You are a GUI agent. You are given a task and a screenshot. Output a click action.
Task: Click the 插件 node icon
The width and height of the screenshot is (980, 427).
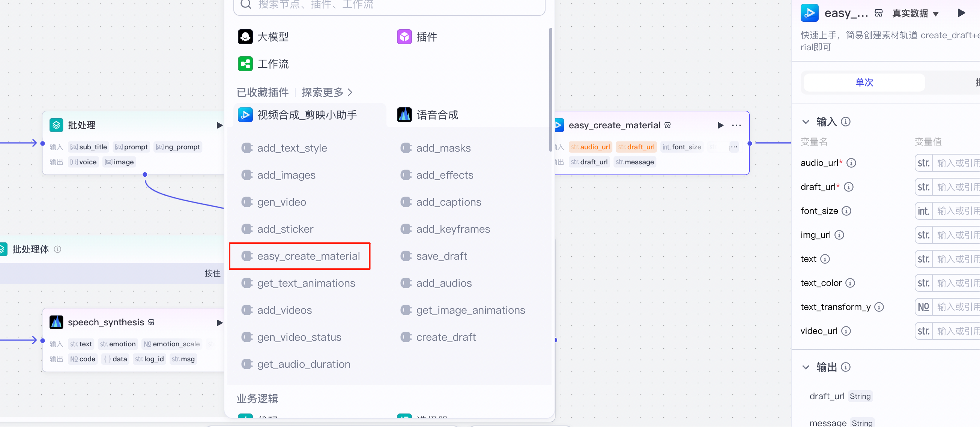404,36
